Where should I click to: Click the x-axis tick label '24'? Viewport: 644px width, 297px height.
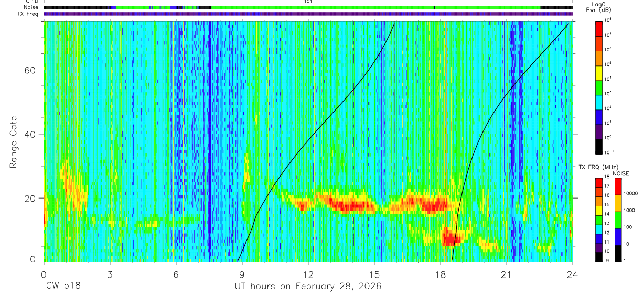coord(573,274)
